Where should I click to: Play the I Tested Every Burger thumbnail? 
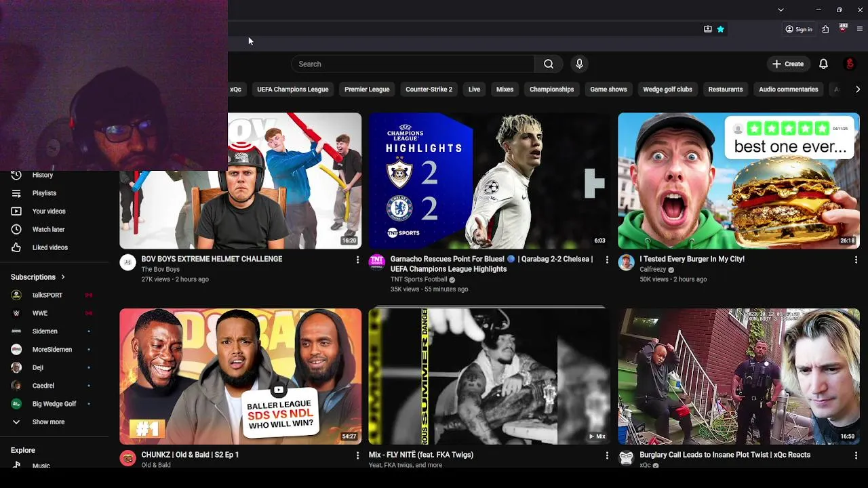(x=738, y=181)
